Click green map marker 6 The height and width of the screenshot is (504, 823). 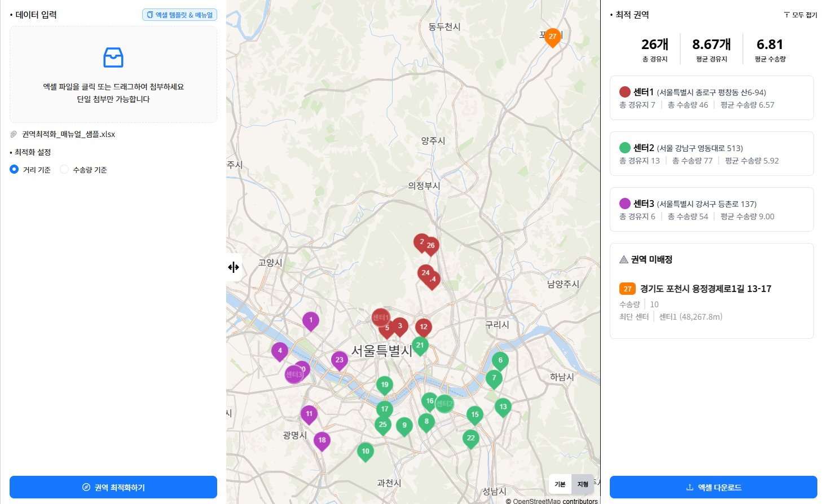[500, 361]
